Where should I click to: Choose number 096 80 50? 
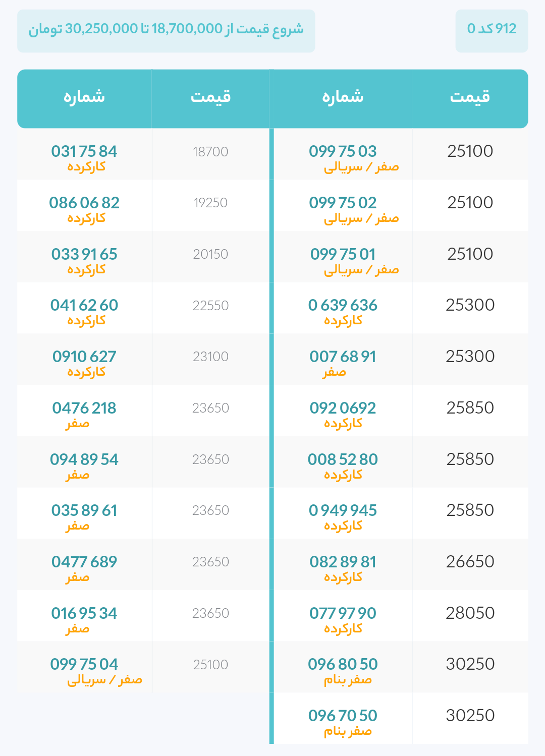[343, 664]
